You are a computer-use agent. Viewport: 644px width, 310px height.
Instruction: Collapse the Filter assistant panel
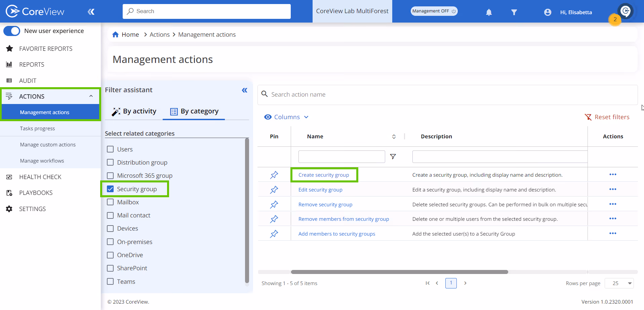(x=244, y=90)
